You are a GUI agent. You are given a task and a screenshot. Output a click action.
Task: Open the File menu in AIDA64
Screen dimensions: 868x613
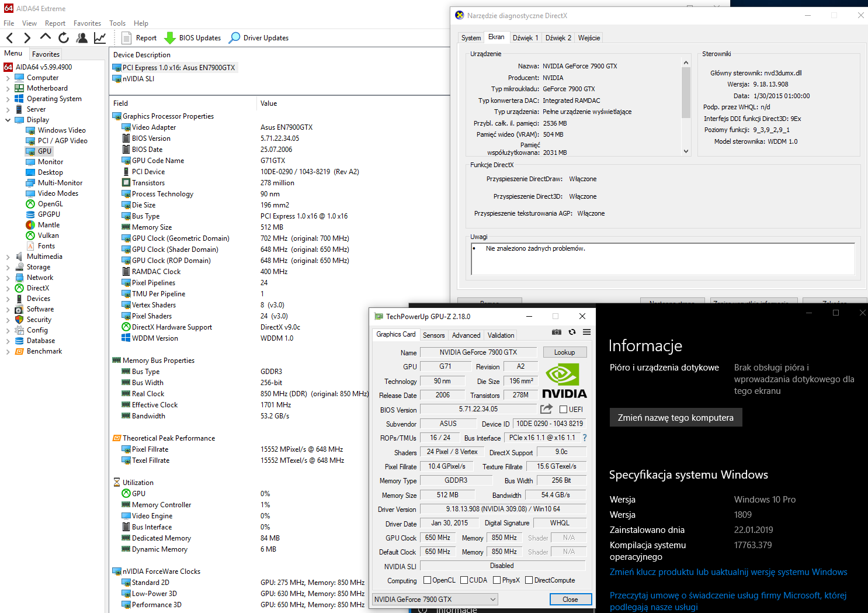[9, 23]
